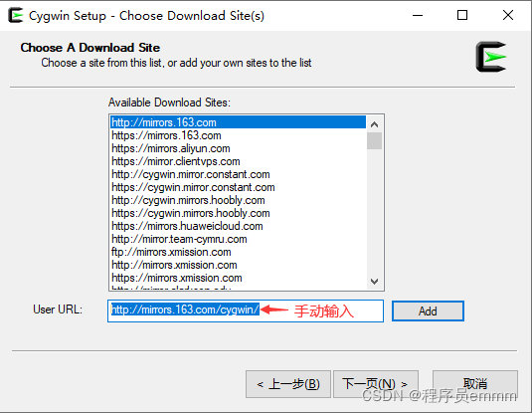Select http://mirror.team-cymru.com entry
The image size is (532, 413).
click(x=238, y=239)
